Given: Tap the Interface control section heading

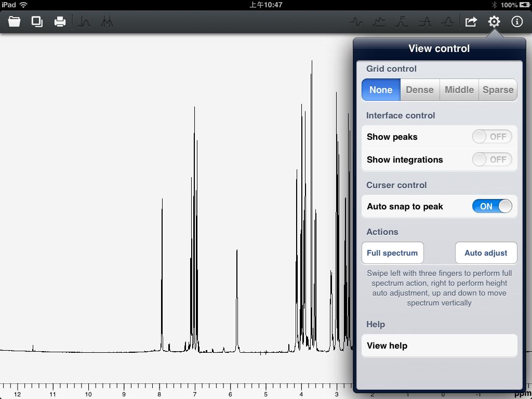Looking at the screenshot, I should pyautogui.click(x=401, y=115).
